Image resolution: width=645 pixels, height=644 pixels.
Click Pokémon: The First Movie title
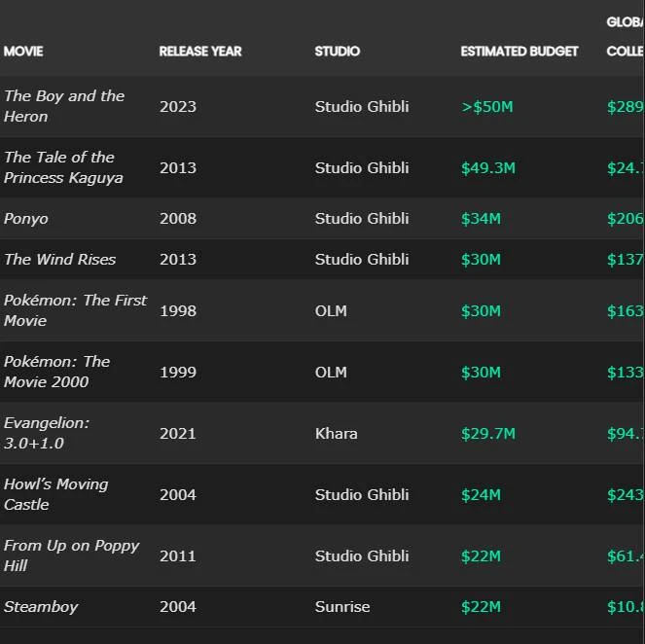(x=75, y=310)
